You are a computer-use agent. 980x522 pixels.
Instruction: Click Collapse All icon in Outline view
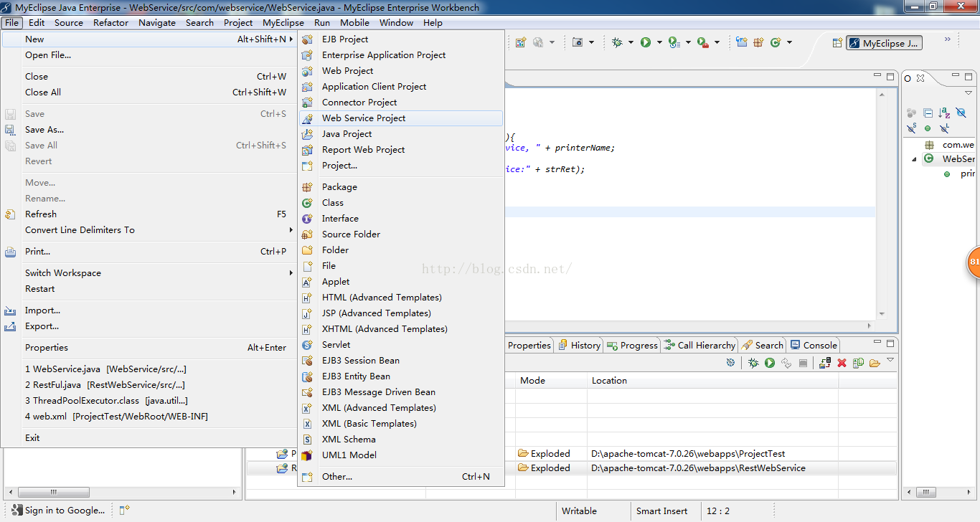928,113
